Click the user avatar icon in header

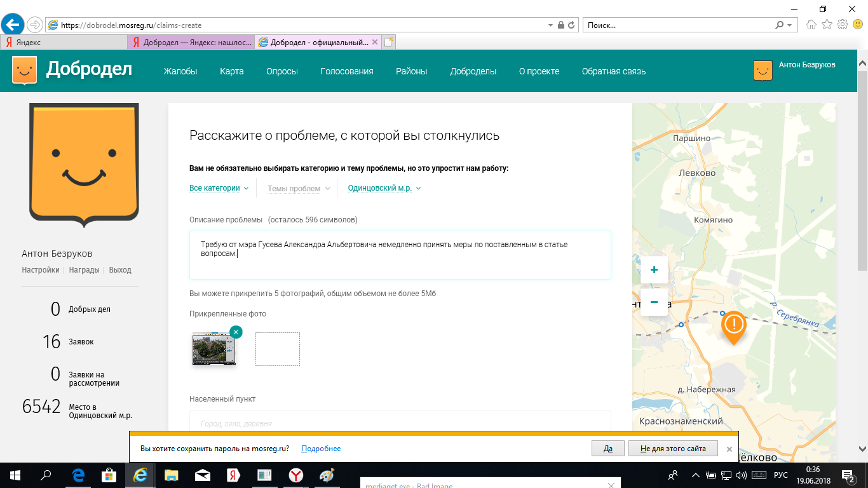(763, 71)
